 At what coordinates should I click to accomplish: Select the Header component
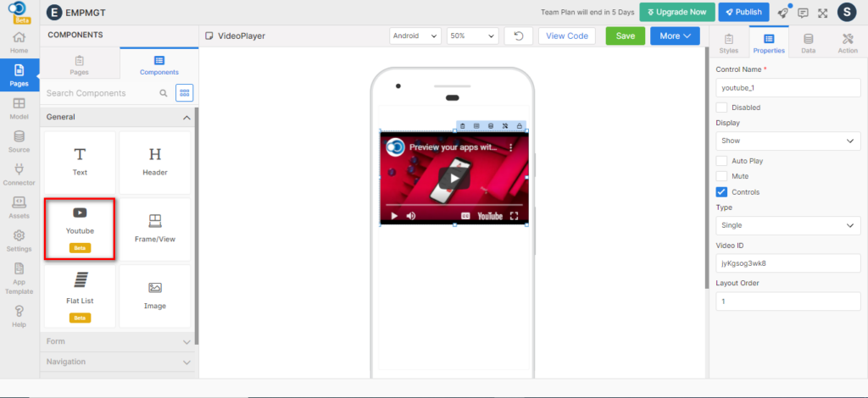155,163
